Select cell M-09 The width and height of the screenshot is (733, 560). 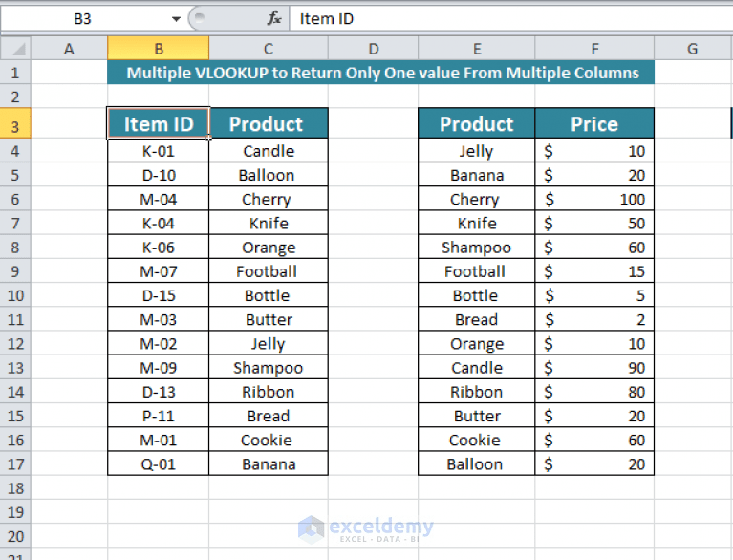coord(158,367)
